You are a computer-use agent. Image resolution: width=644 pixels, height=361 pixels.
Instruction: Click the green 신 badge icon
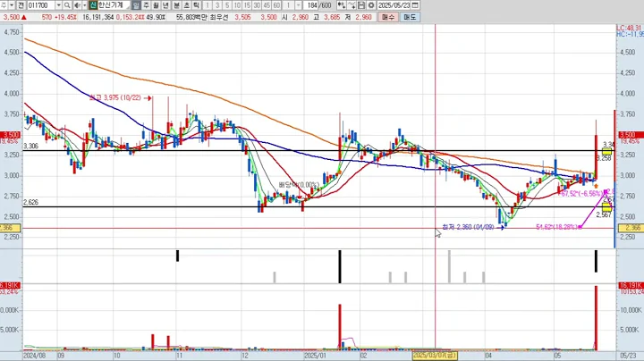tap(93, 5)
